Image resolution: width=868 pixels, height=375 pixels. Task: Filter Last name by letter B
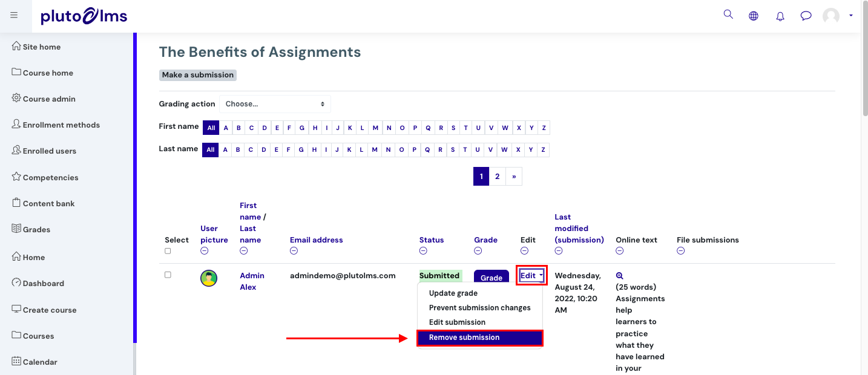click(x=238, y=149)
